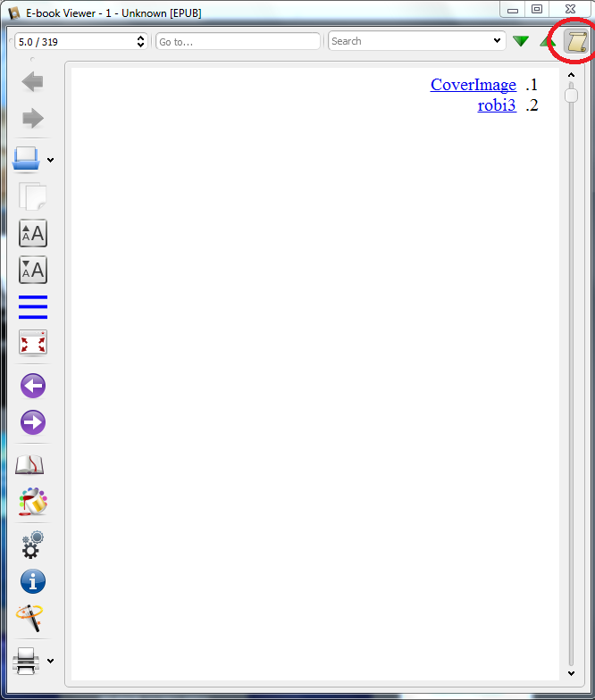Go to next page with purple right arrow

(x=32, y=421)
